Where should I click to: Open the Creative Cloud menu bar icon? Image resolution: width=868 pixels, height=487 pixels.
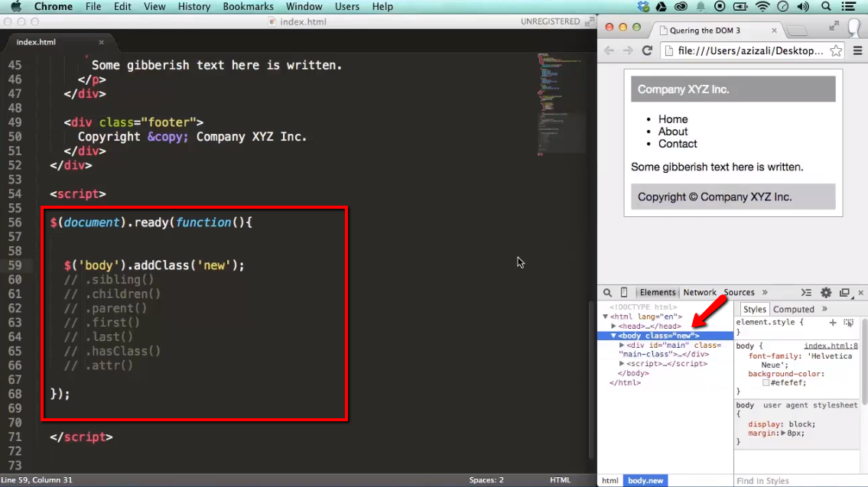[681, 7]
